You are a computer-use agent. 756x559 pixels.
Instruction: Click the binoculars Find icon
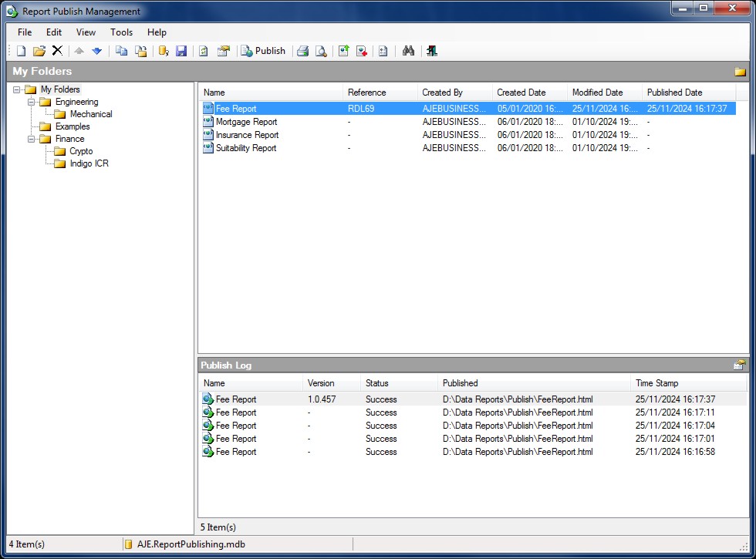(409, 51)
